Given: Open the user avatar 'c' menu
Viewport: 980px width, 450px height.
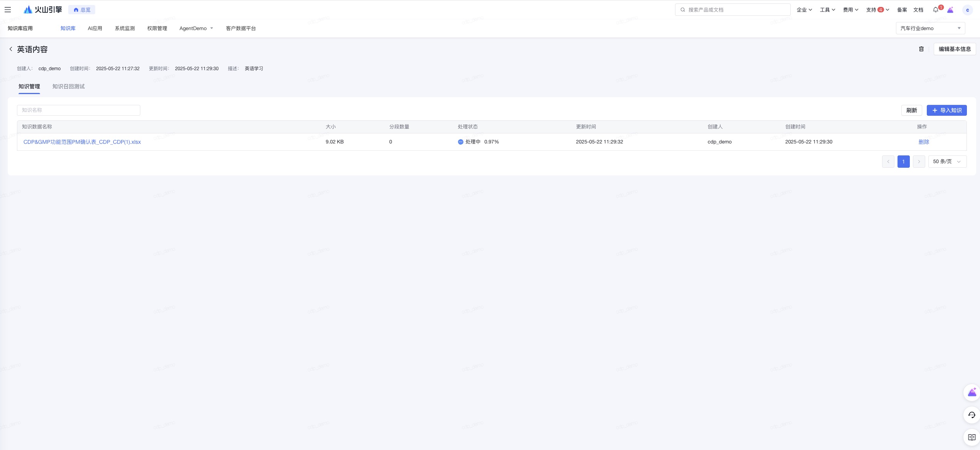Looking at the screenshot, I should click(x=967, y=10).
